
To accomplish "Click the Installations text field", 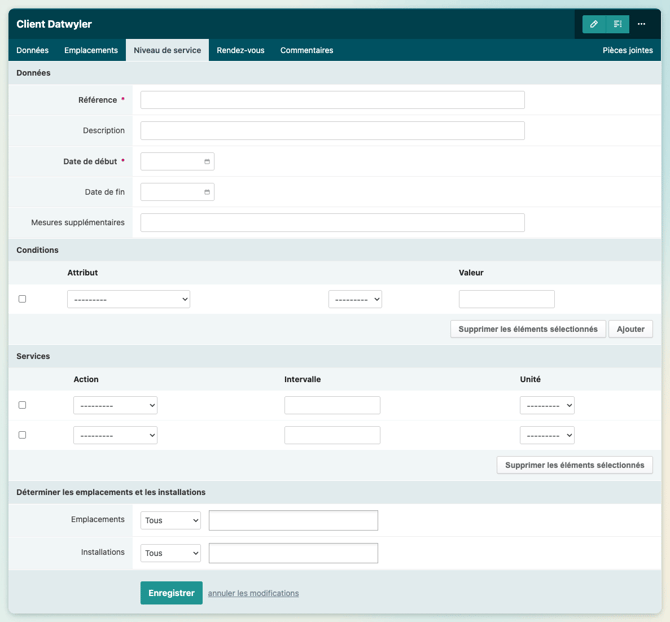I will pyautogui.click(x=293, y=553).
